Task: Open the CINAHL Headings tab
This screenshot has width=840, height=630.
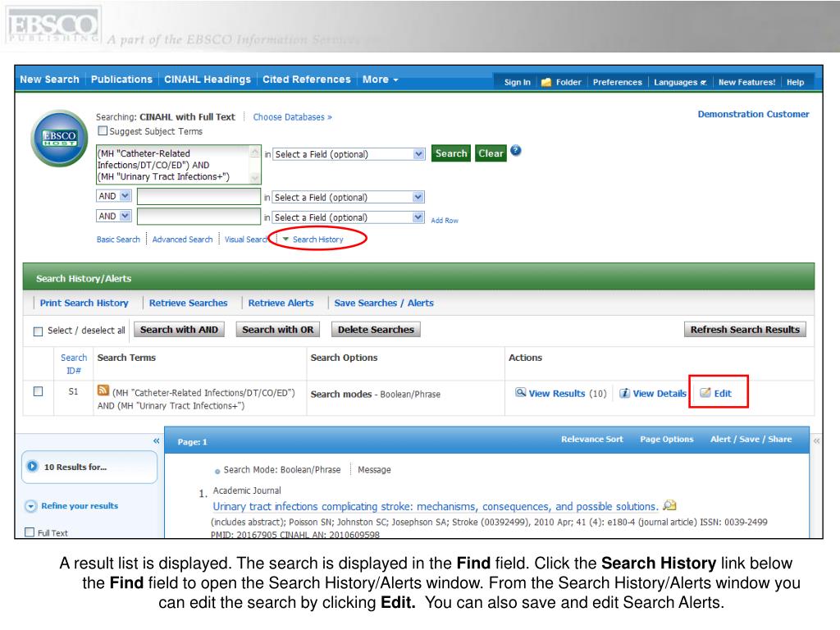Action: point(207,80)
